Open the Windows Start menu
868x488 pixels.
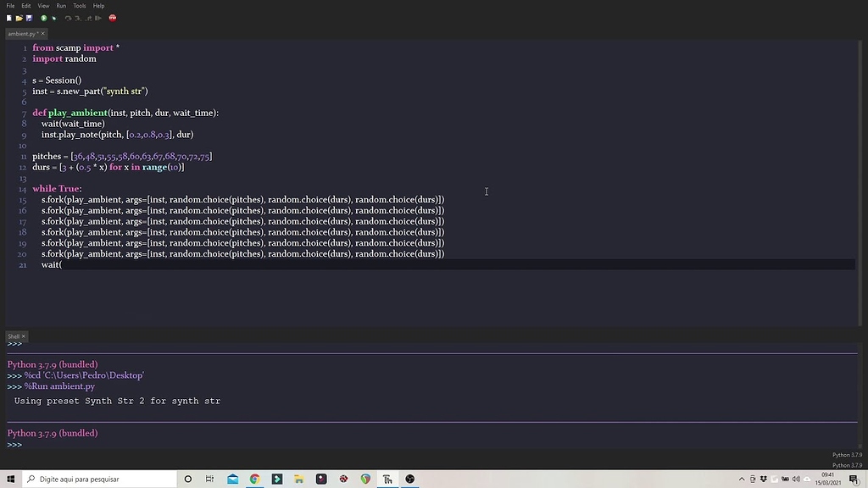(10, 480)
